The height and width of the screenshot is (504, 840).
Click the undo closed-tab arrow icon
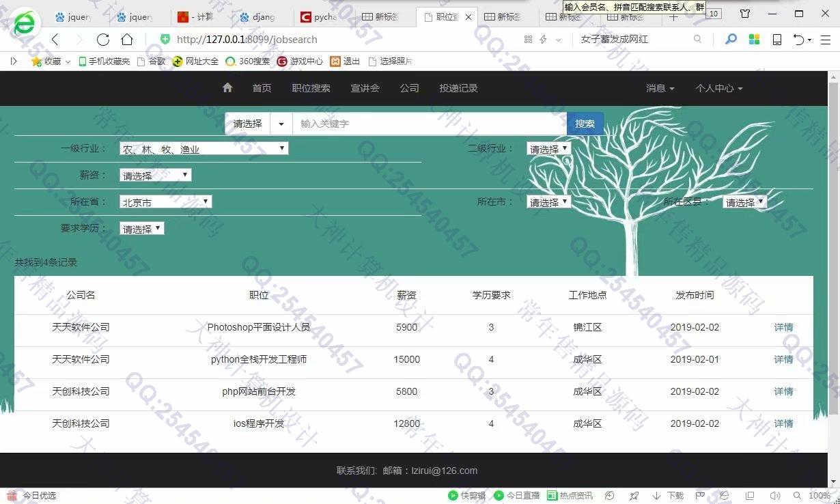[x=799, y=40]
